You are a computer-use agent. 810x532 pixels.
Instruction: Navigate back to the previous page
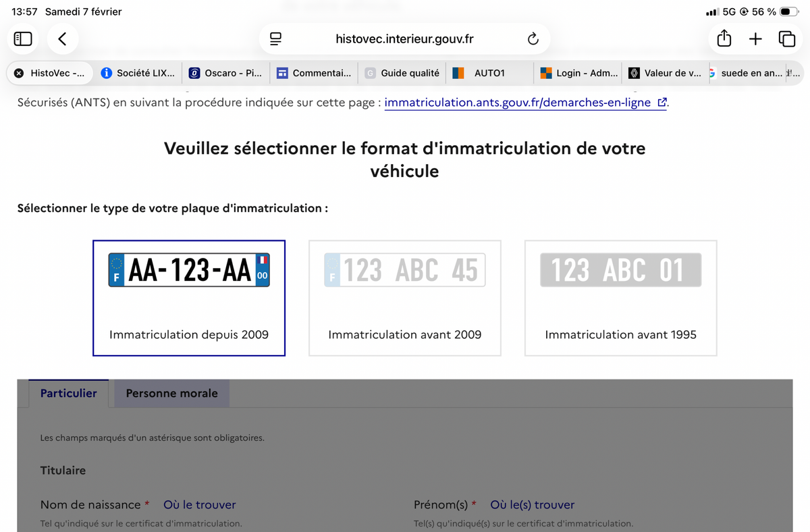pos(62,38)
